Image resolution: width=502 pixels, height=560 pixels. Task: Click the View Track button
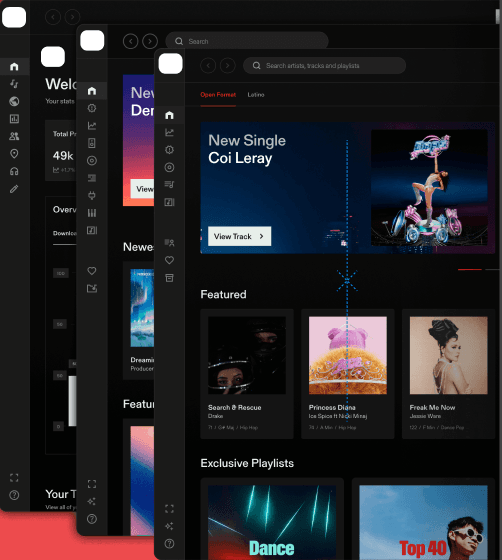click(239, 236)
